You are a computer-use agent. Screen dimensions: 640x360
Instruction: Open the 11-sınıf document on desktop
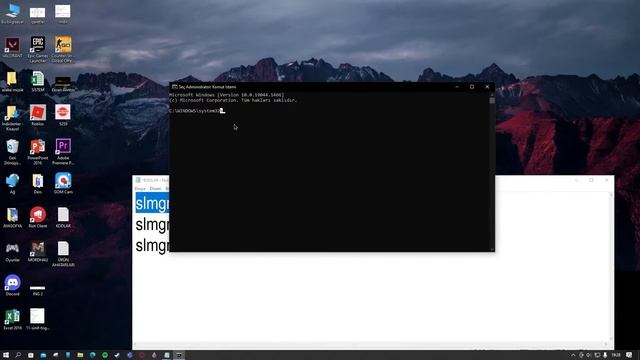tap(38, 319)
